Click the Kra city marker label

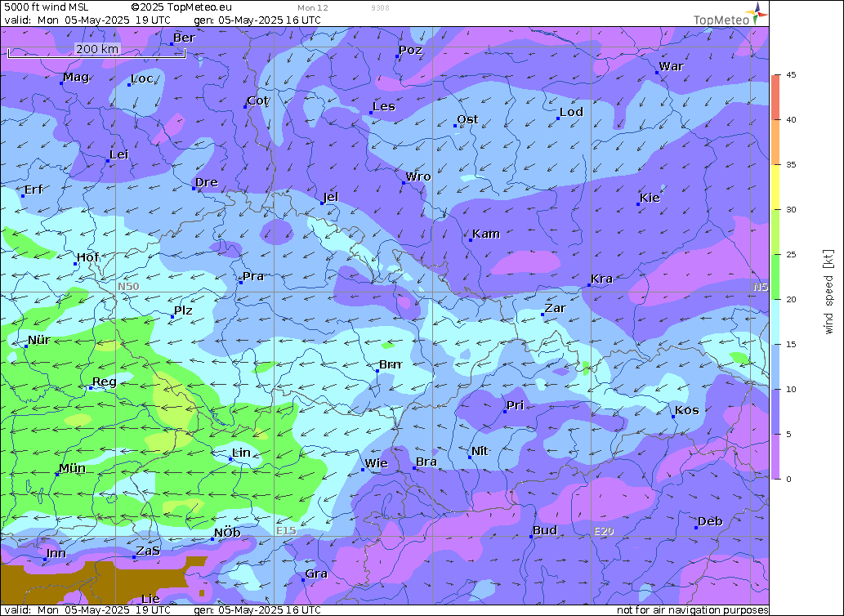pos(602,279)
